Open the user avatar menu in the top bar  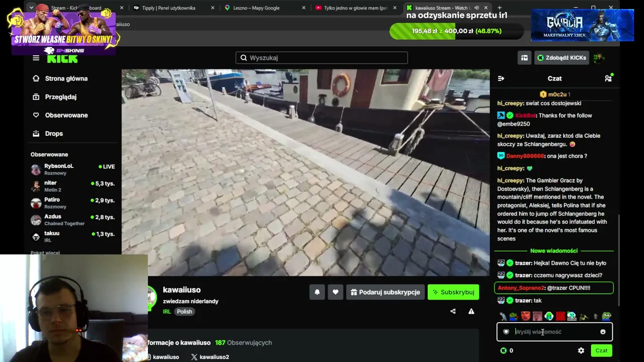[x=599, y=58]
